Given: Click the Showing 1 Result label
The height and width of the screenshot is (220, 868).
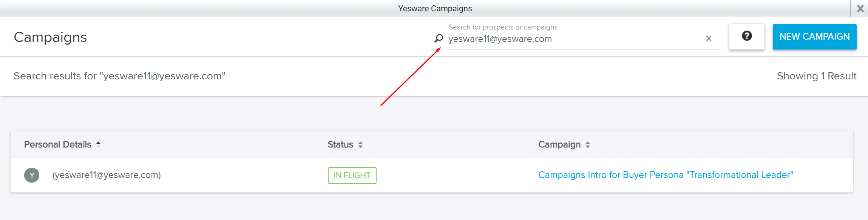Looking at the screenshot, I should 816,76.
